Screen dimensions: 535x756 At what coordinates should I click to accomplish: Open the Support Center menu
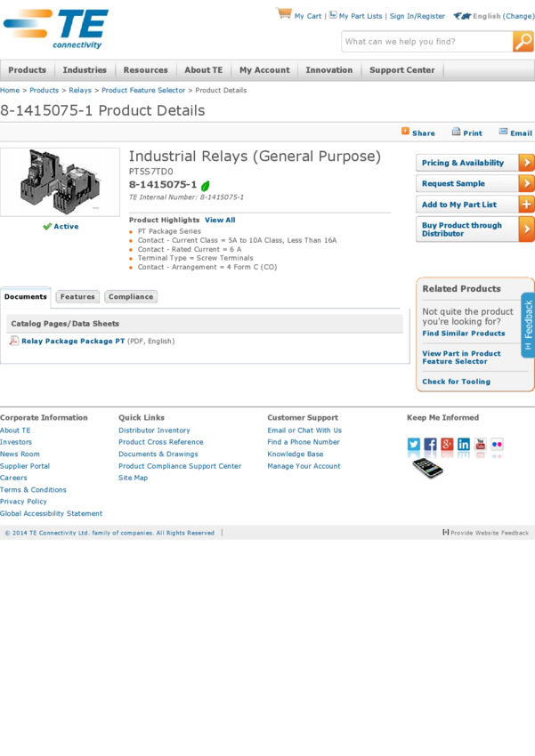click(x=401, y=70)
